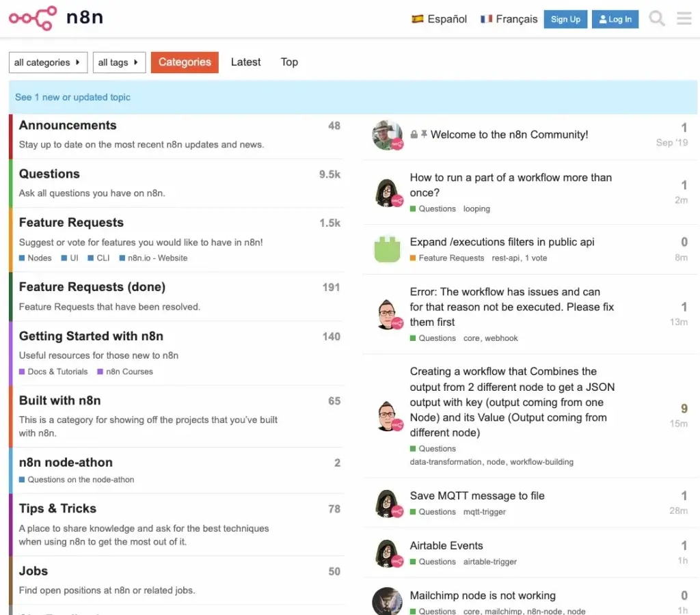Click the webhook tag

tap(501, 338)
